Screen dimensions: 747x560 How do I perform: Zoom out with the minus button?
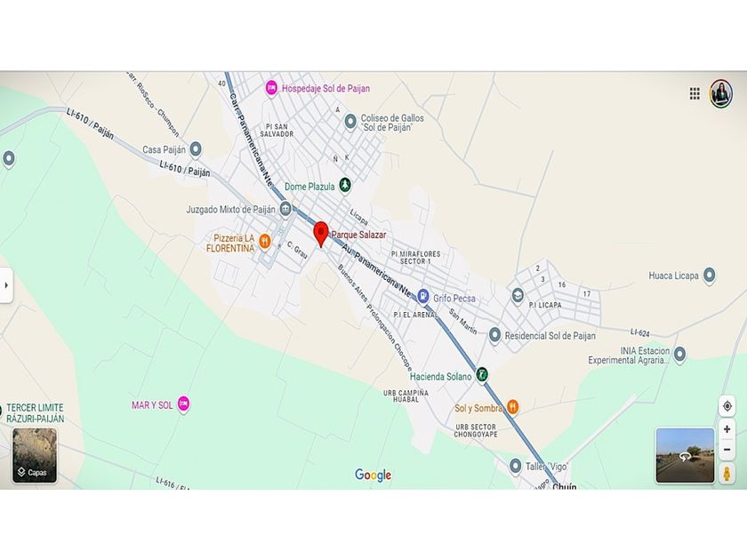tap(727, 450)
